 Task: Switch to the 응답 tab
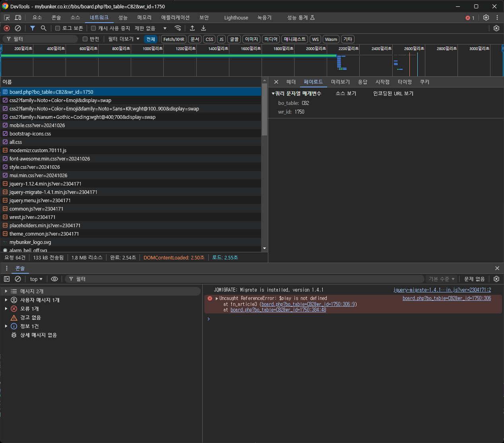point(362,82)
